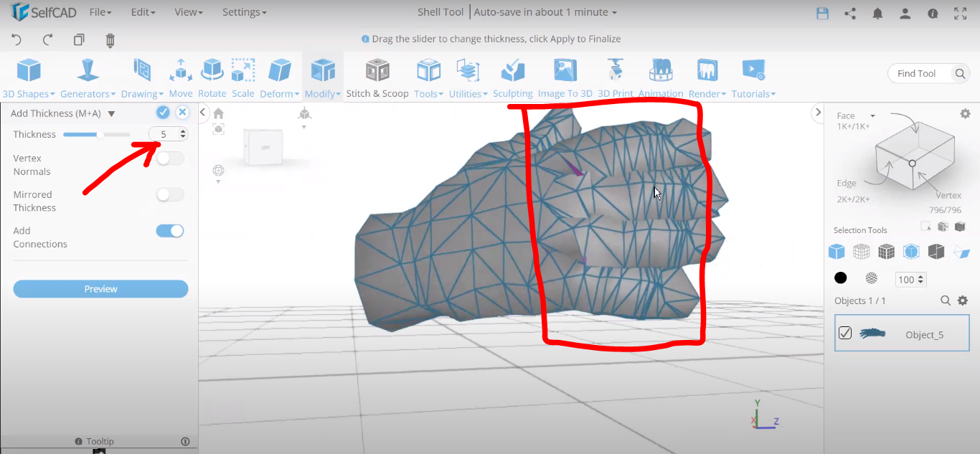Open the Animation tool

coord(661,78)
